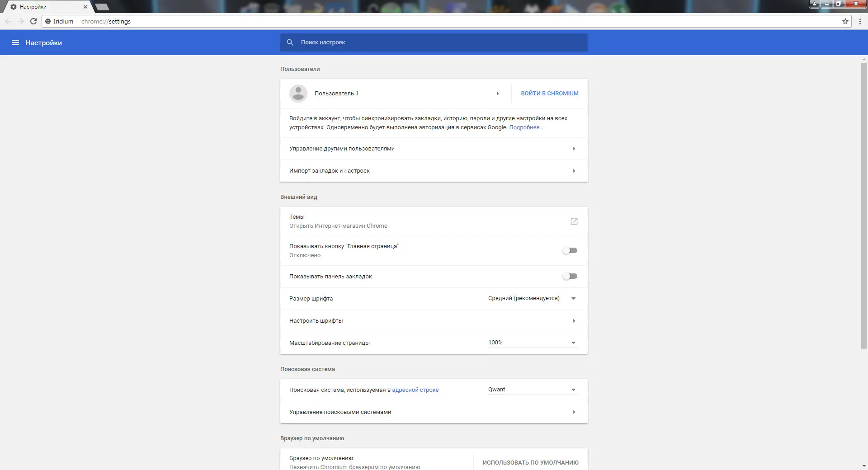Click the Подробнее... link
The image size is (868, 470).
526,127
